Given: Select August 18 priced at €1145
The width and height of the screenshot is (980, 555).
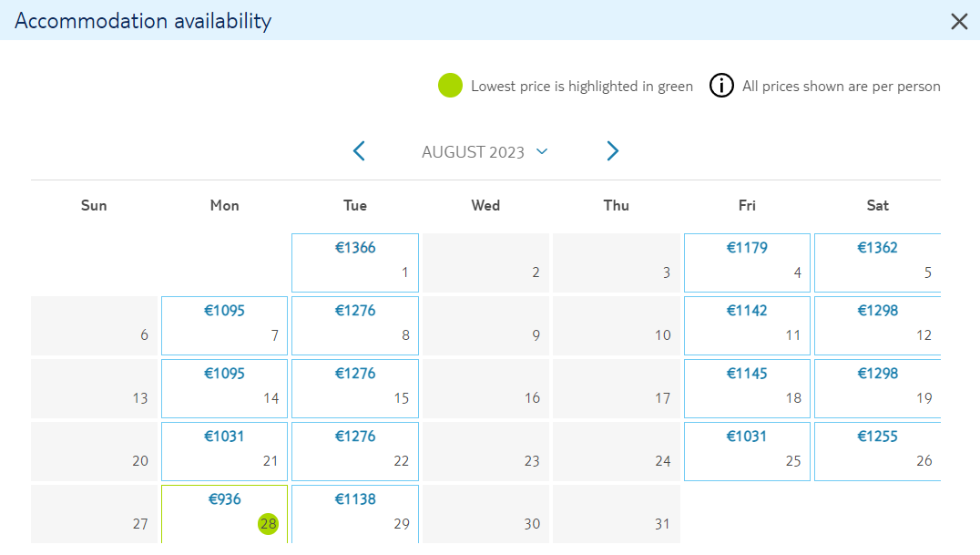Looking at the screenshot, I should (x=747, y=388).
